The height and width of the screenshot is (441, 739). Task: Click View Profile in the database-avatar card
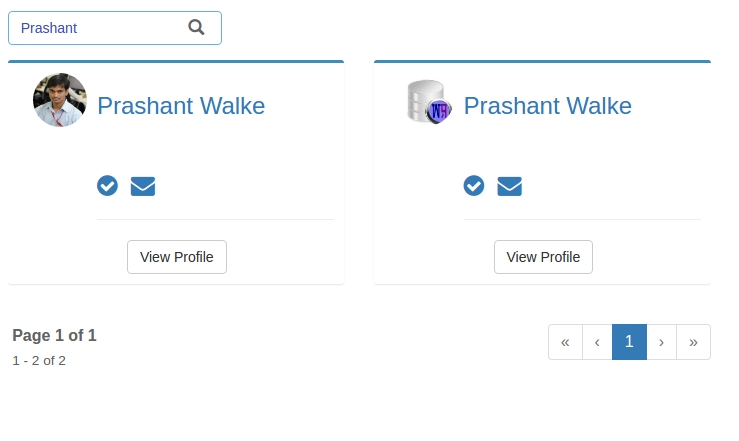[543, 257]
